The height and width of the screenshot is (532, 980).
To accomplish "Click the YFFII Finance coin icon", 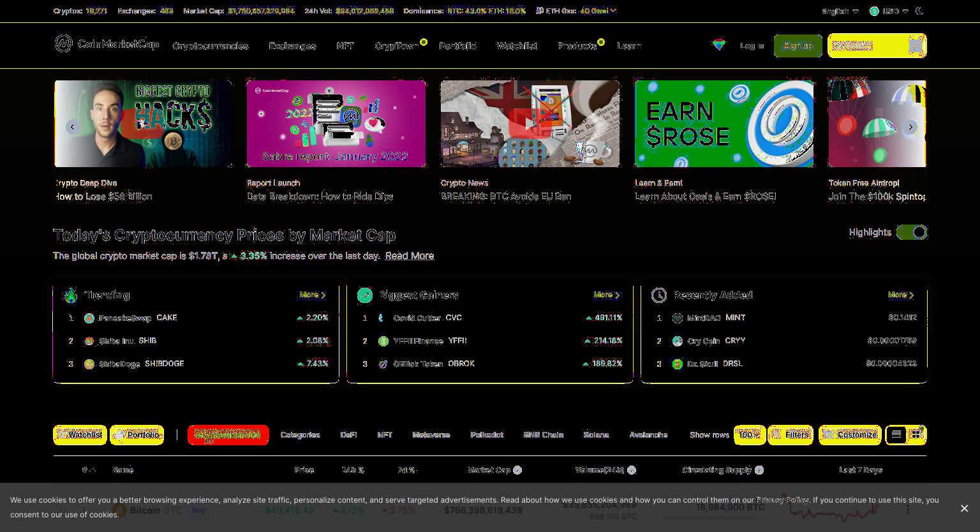I will coord(383,341).
